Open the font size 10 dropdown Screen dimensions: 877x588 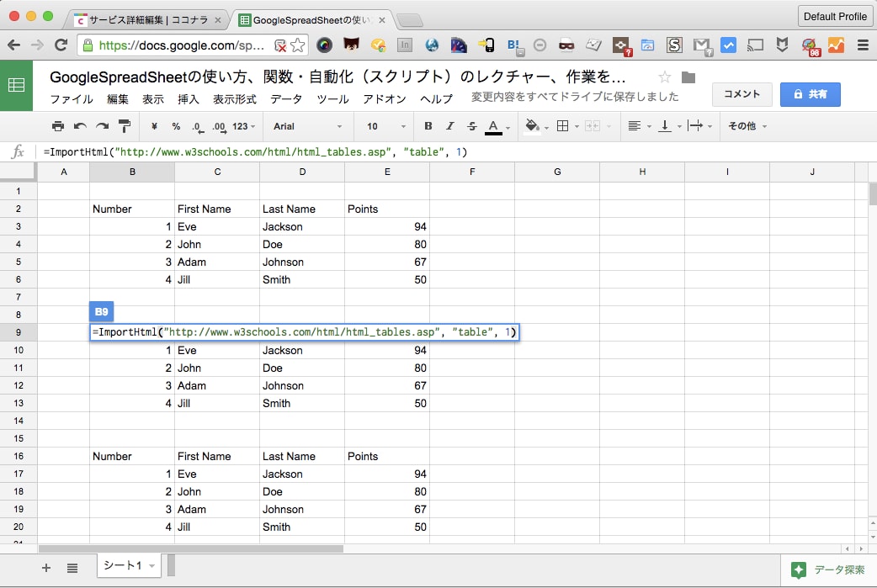386,126
